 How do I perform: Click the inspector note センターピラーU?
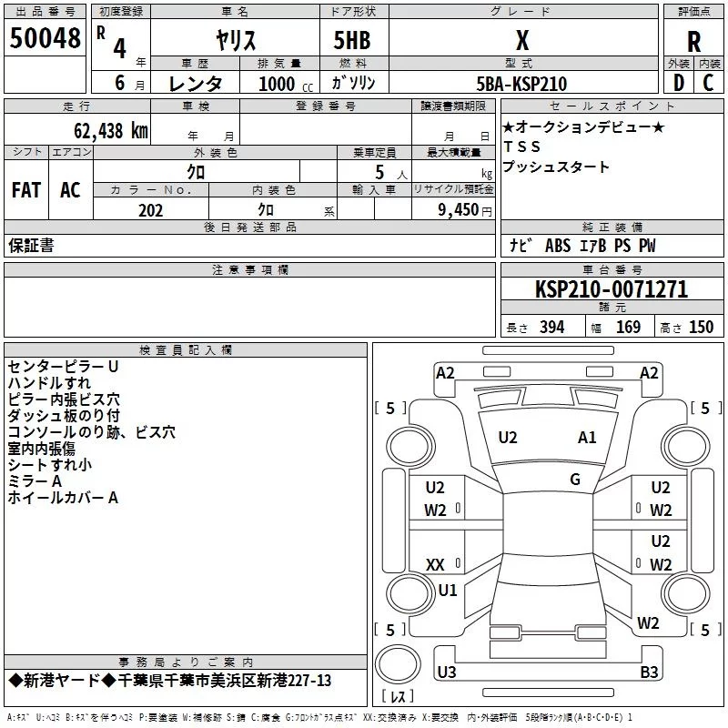click(x=63, y=367)
